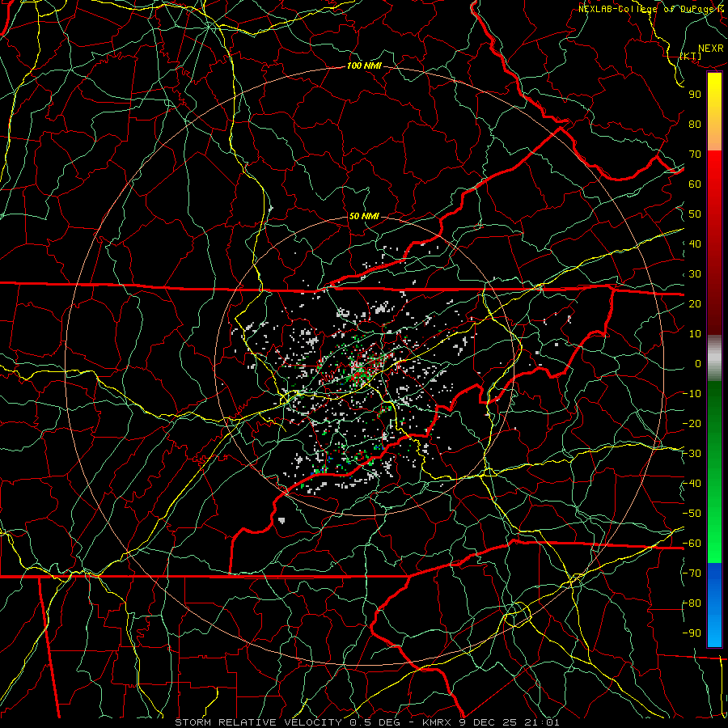This screenshot has width=728, height=728.
Task: Click the isolated gray echo southwest of 50 NMI ring
Action: click(281, 520)
